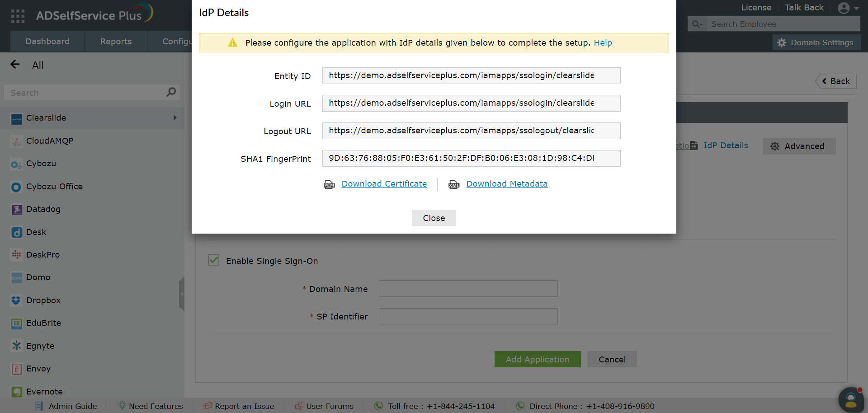
Task: Click the Back button
Action: click(x=836, y=81)
